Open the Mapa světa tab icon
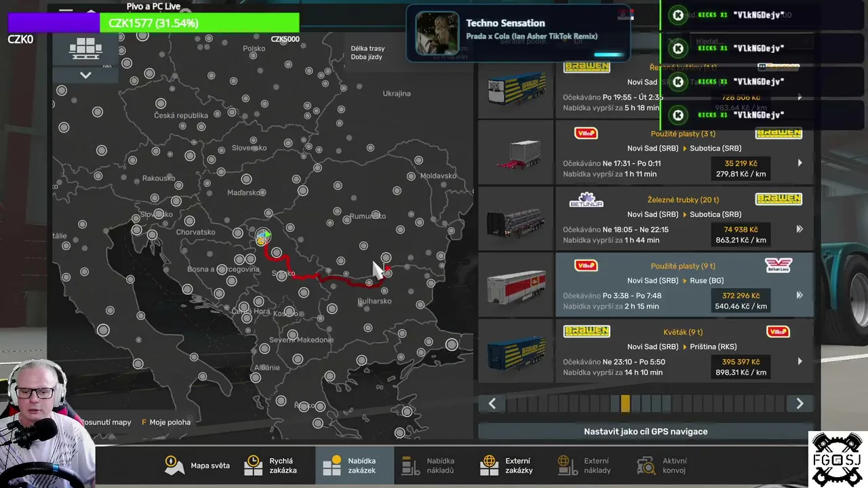868x488 pixels. tap(174, 466)
